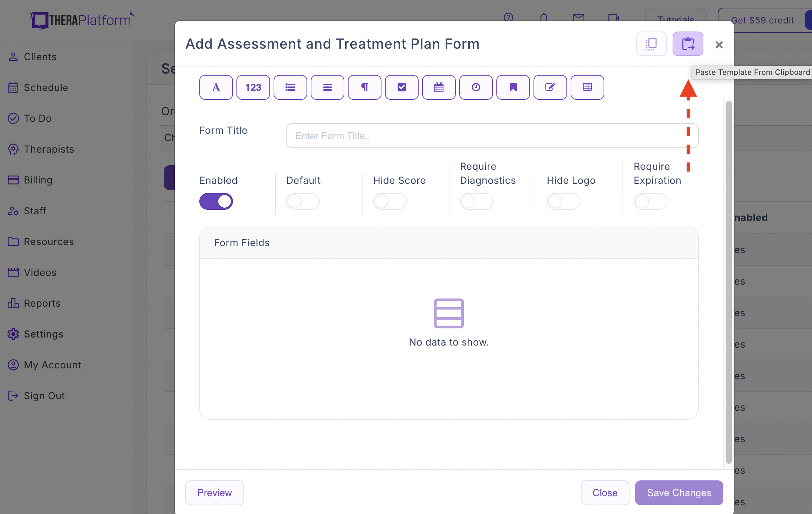This screenshot has width=812, height=514.
Task: Open messages envelope icon
Action: click(x=578, y=17)
